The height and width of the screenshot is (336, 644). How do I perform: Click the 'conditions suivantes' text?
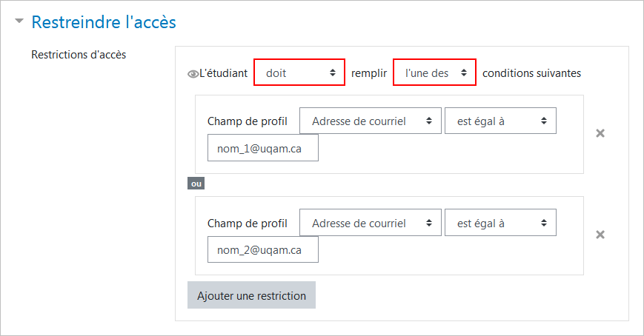click(x=531, y=73)
